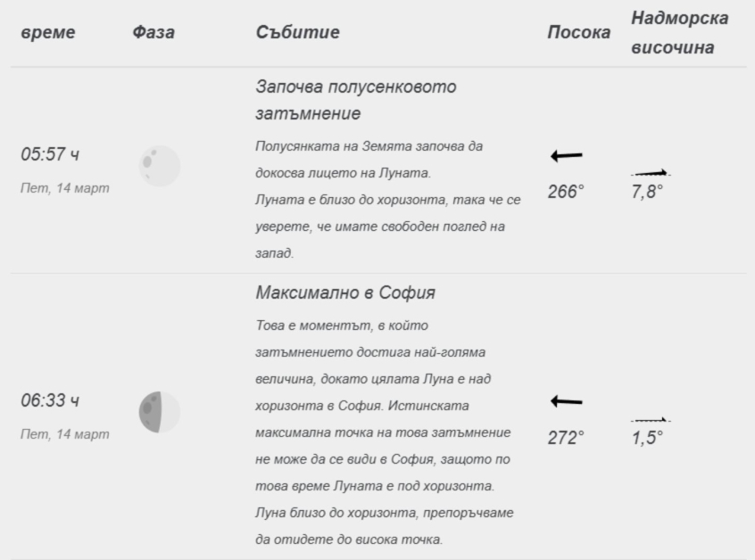Click the partially shadowed moon icon at 06:33
755x560 pixels.
pos(160,412)
